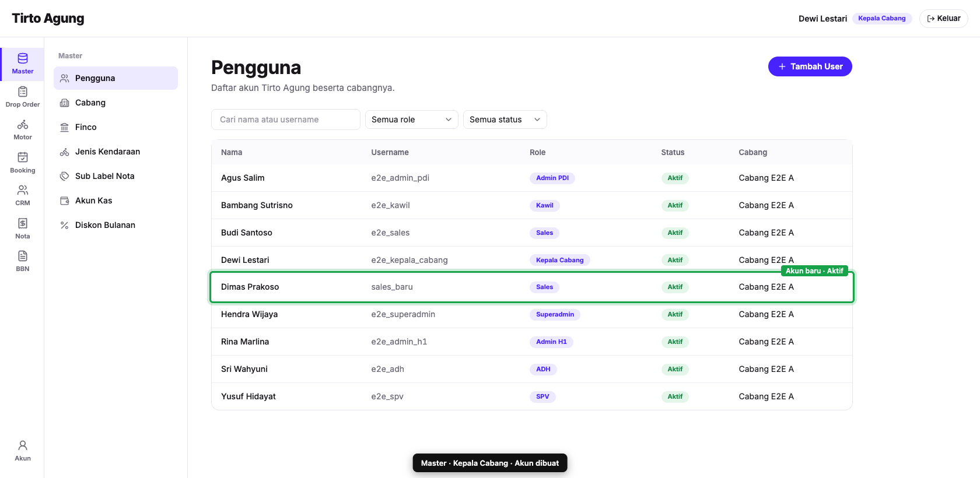Click the Cabang column header
This screenshot has width=980, height=478.
753,152
